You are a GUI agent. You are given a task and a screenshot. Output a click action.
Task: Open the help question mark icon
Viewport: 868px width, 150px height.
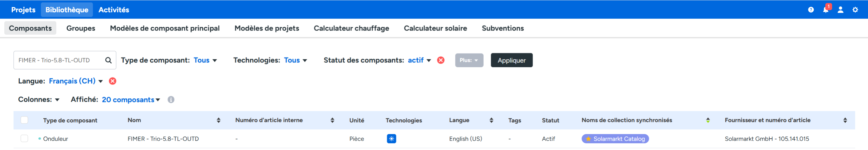click(x=811, y=10)
